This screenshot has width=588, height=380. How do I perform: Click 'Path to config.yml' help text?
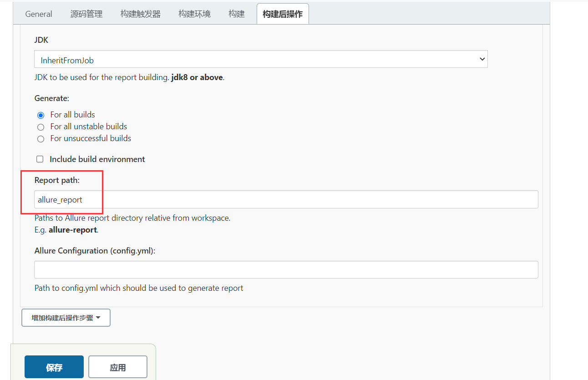tap(139, 288)
